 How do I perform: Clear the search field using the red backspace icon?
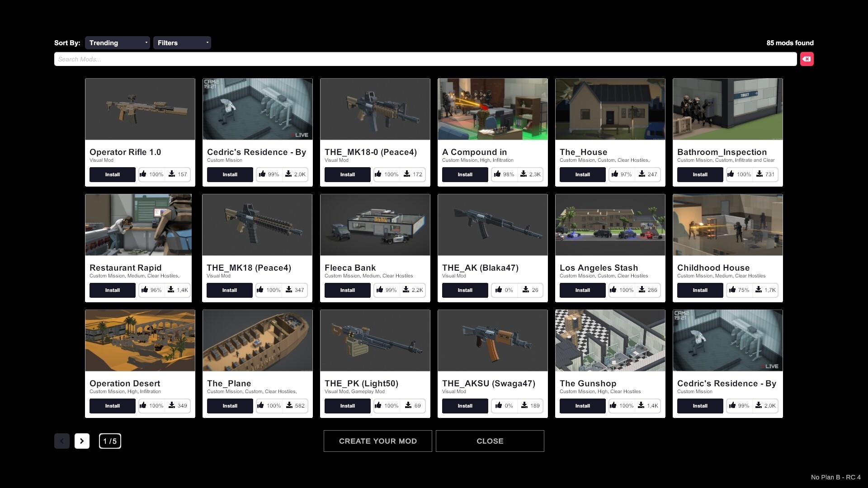807,59
